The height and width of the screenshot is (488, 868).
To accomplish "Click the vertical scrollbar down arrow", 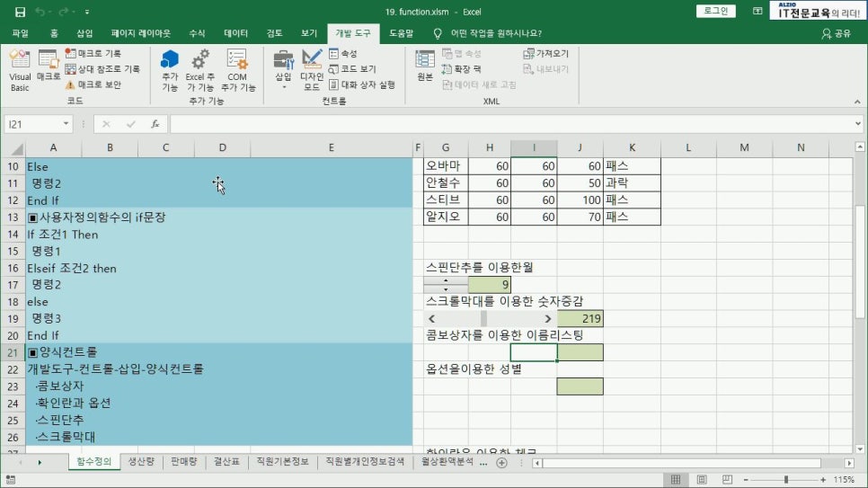I will pos(860,449).
